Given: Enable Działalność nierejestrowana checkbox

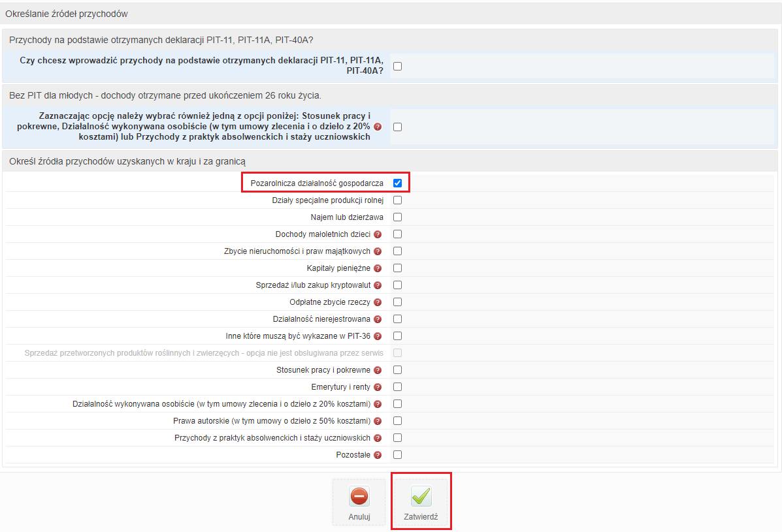Looking at the screenshot, I should tap(397, 319).
